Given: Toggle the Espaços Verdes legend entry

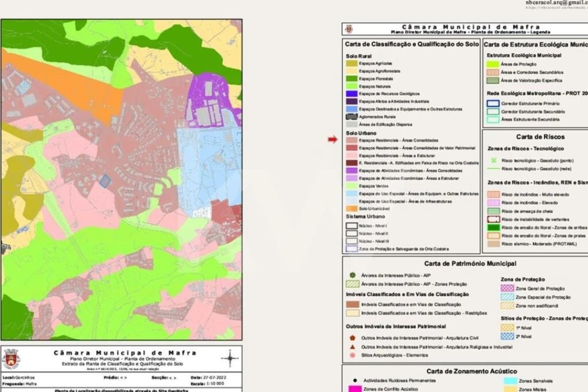Looking at the screenshot, I should click(x=351, y=186).
